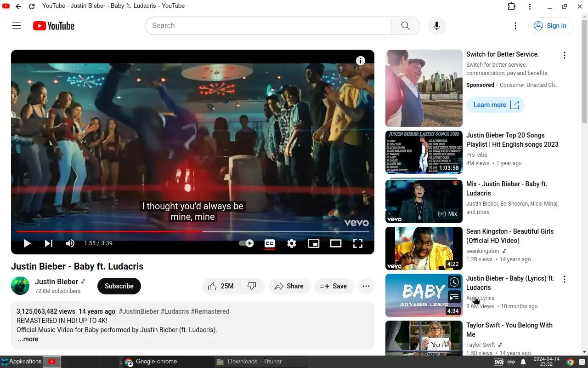
Task: Go back with the browser back arrow
Action: [x=18, y=6]
